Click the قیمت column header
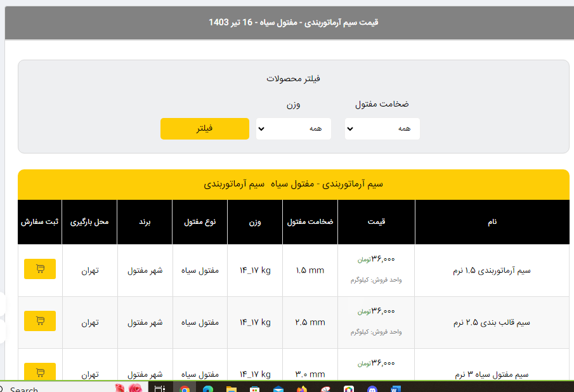The image size is (574, 392). click(x=376, y=222)
